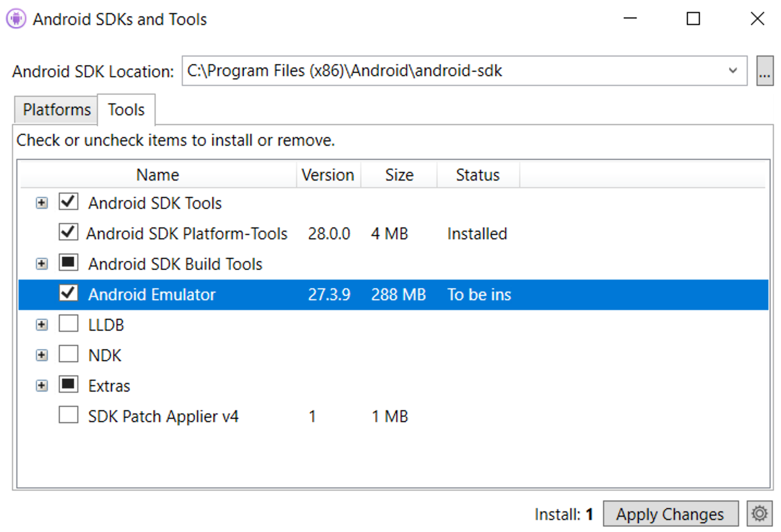Browse for SDK location with ellipsis button
The height and width of the screenshot is (532, 781).
765,71
